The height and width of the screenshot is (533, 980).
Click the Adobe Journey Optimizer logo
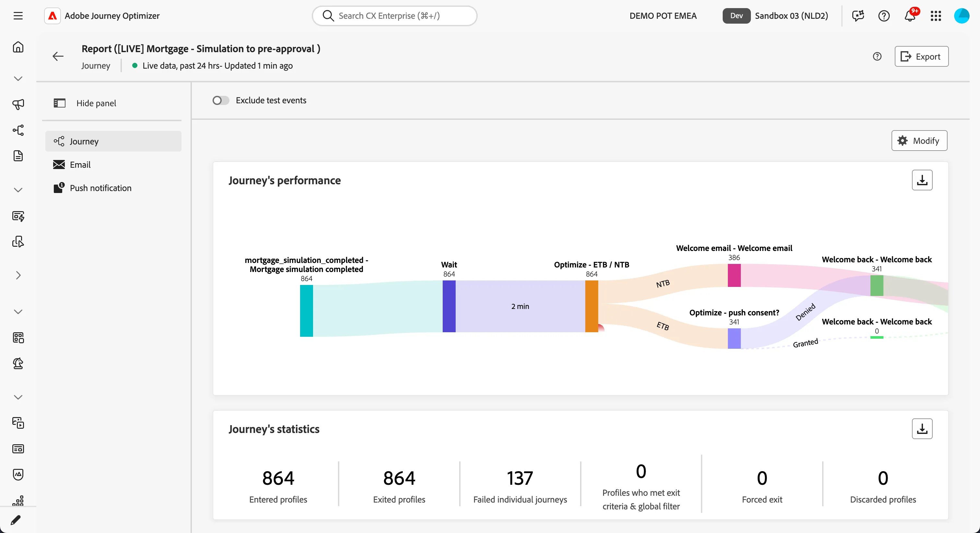click(x=52, y=16)
